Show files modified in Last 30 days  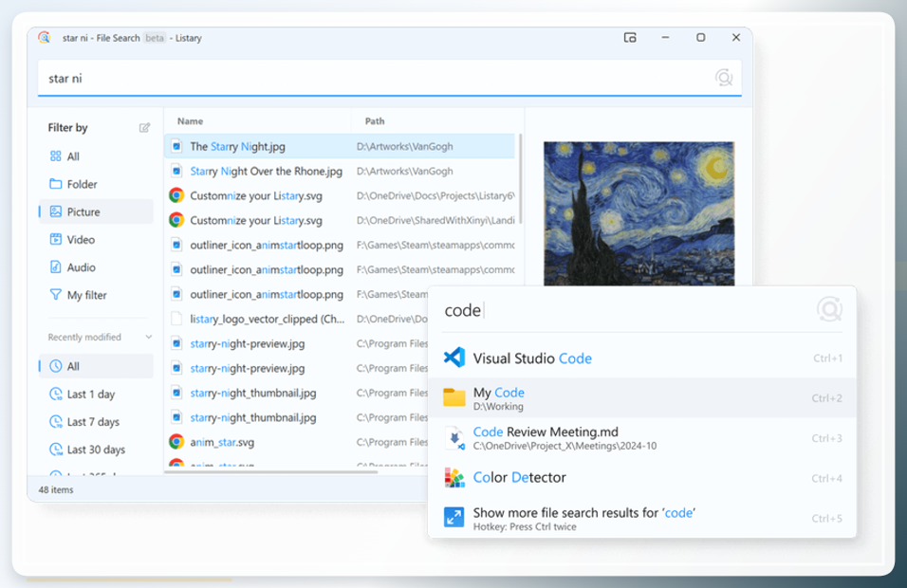point(96,450)
